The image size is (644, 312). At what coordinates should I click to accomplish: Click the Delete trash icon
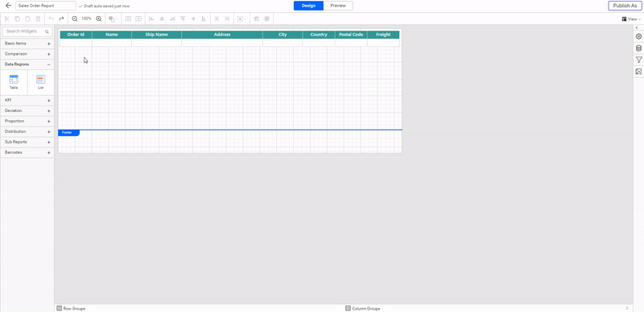(38, 19)
